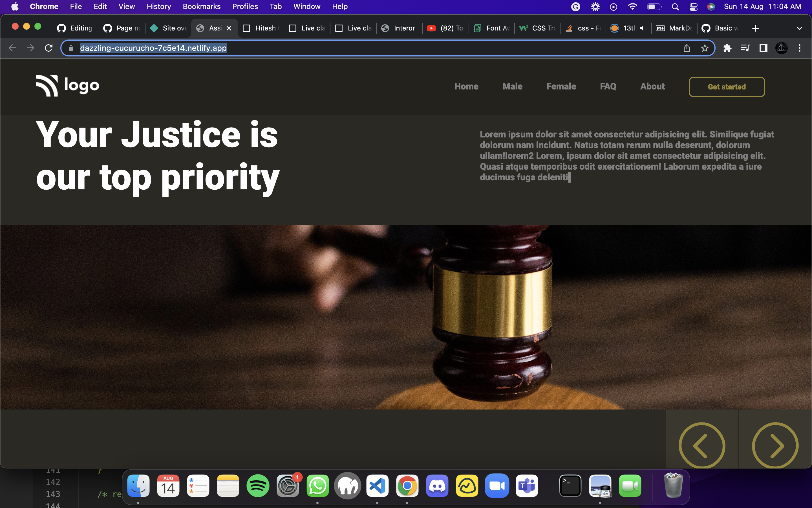The height and width of the screenshot is (508, 812).
Task: Bookmark this page with the star icon
Action: click(x=705, y=48)
